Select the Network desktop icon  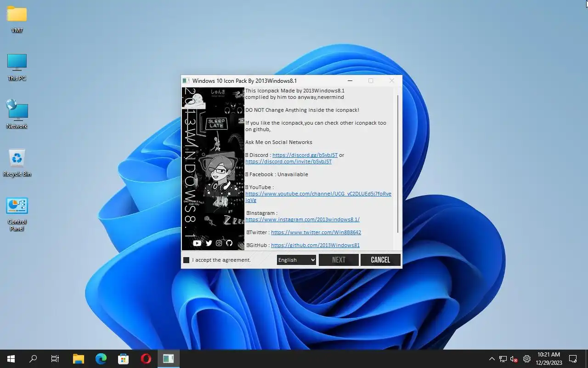(x=17, y=114)
